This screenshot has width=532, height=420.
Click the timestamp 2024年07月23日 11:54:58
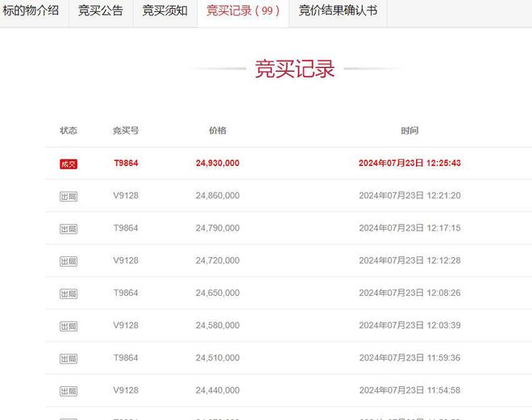(409, 390)
